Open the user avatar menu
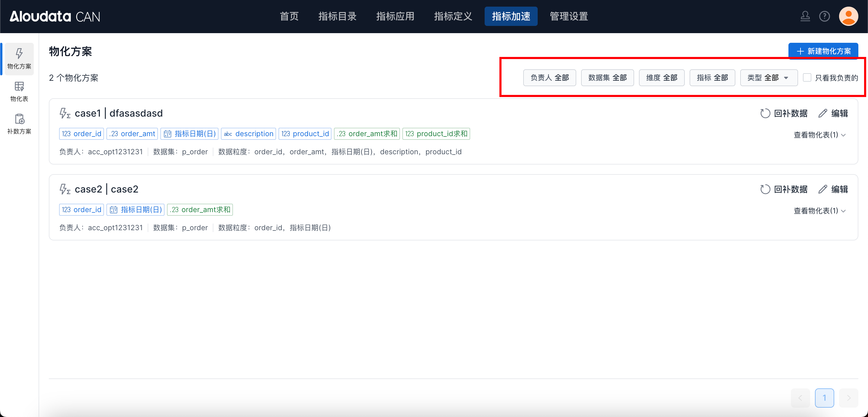This screenshot has width=868, height=417. [848, 16]
